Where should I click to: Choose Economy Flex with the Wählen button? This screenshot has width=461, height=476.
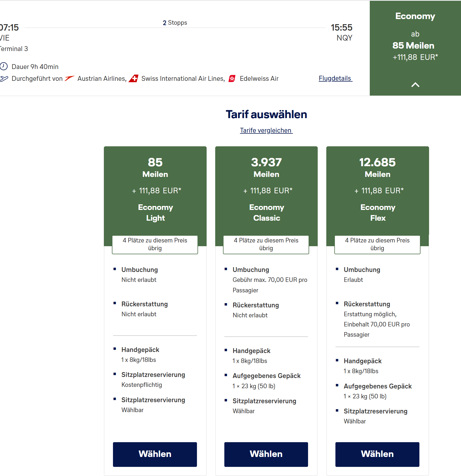(377, 454)
